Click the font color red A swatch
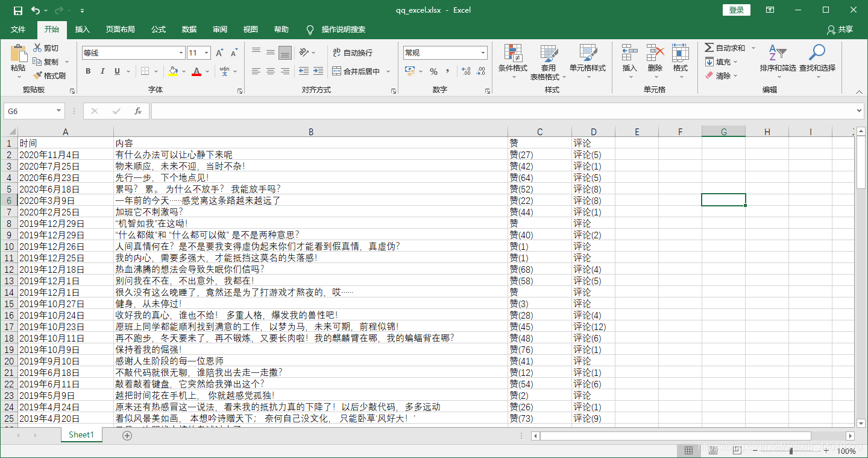 coord(196,71)
